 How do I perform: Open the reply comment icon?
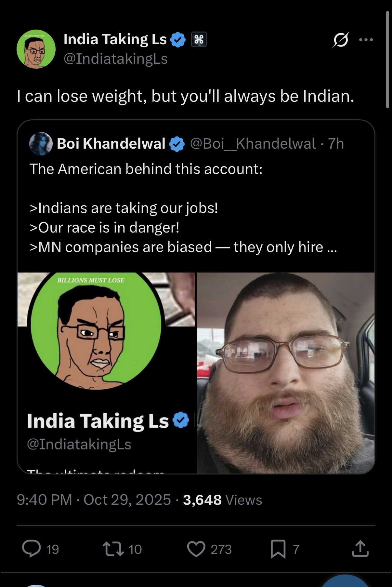[x=32, y=549]
